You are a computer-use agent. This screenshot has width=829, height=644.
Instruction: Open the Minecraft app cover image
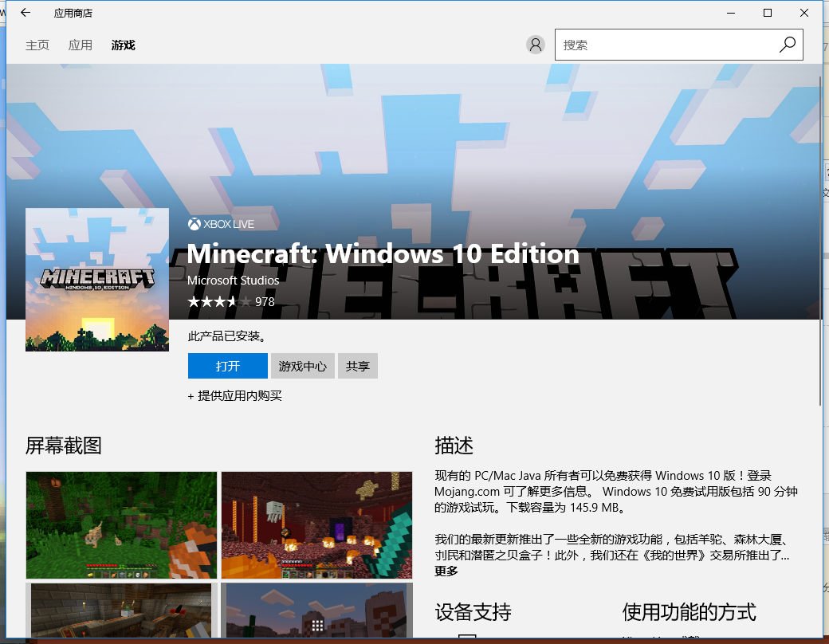point(97,280)
